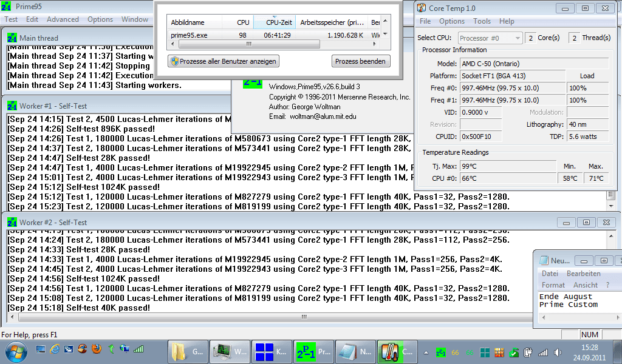Click the Prime95 title bar icon
Viewport: 622px width, 364px height.
pyautogui.click(x=6, y=6)
